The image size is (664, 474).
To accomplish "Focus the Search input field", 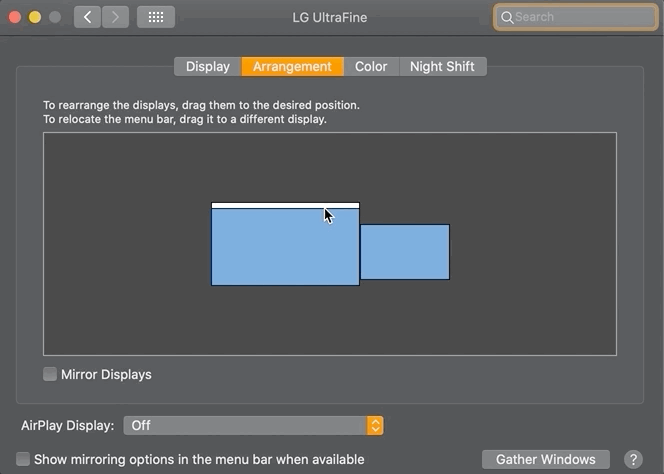I will [575, 17].
